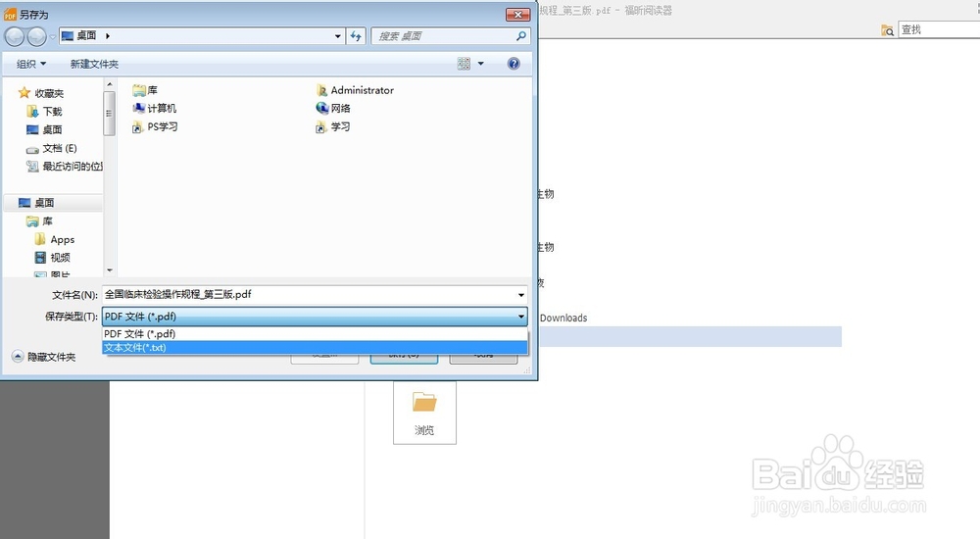The image size is (980, 539).
Task: Select the Apps folder in the tree
Action: pos(55,239)
